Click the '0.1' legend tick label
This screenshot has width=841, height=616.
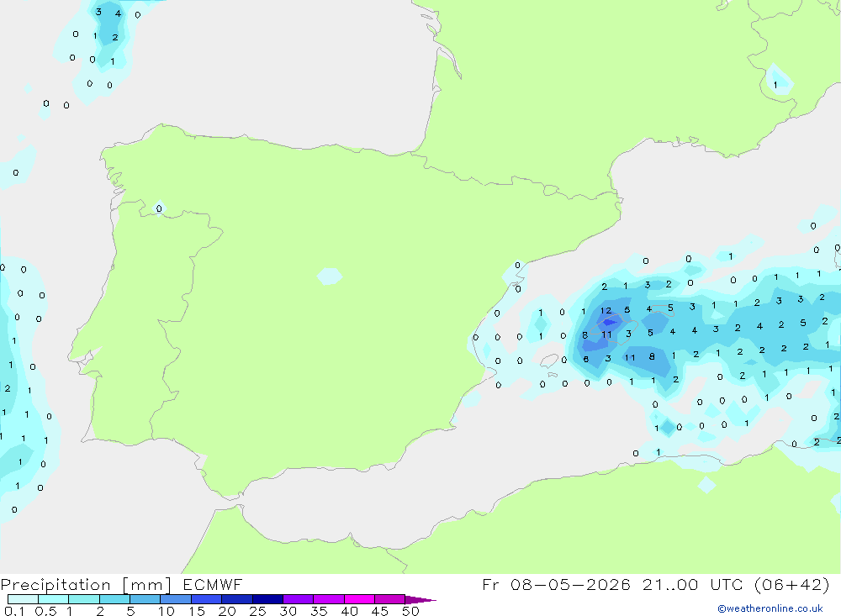[14, 611]
